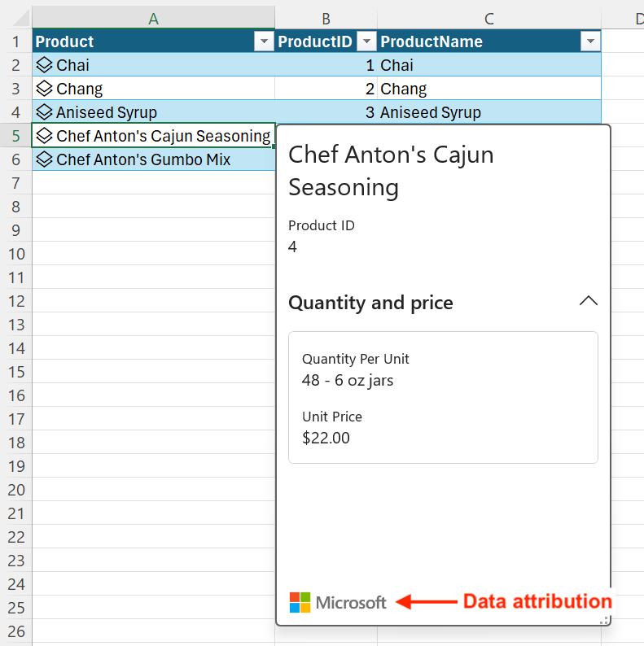Collapse the Quantity and price section
This screenshot has height=646, width=644.
pos(589,301)
